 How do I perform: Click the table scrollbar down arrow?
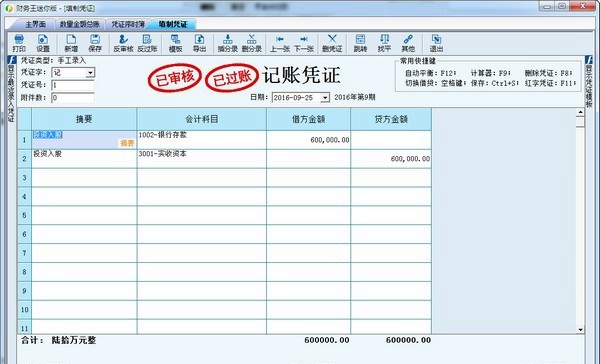580,330
